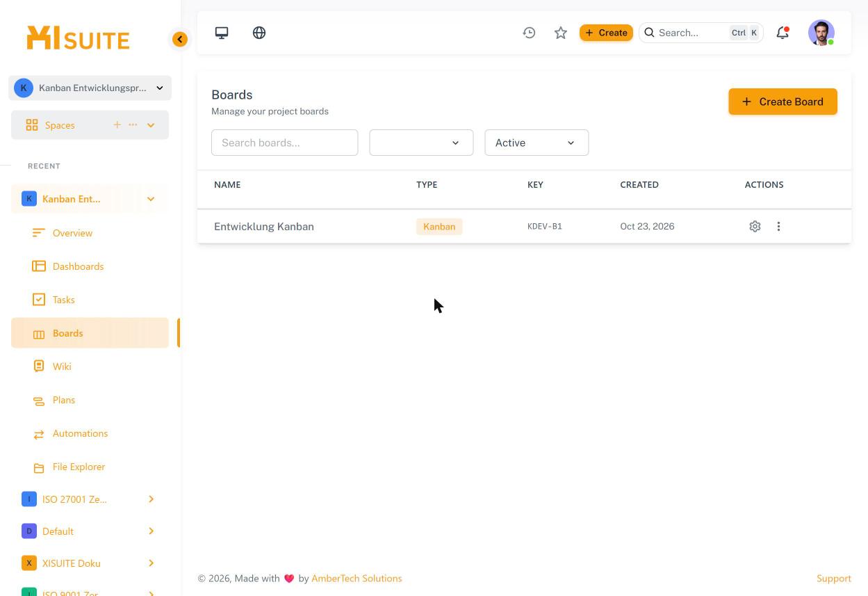Click the Create Board button
868x596 pixels.
783,102
